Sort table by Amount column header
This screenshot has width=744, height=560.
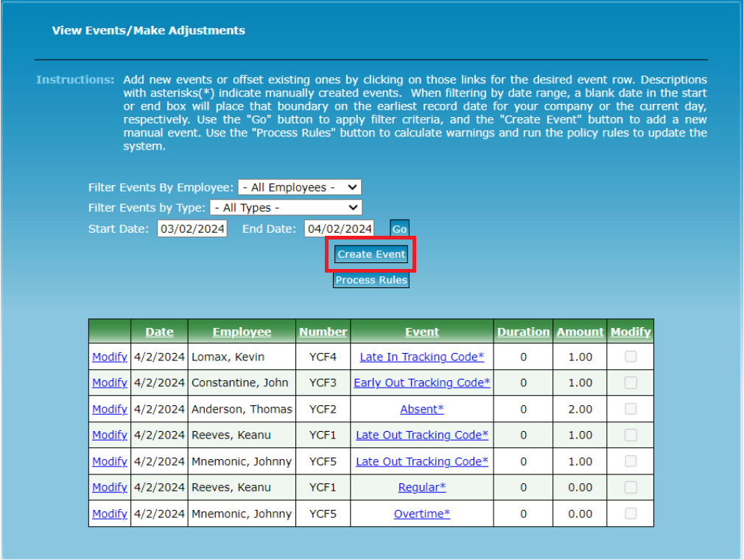[580, 332]
